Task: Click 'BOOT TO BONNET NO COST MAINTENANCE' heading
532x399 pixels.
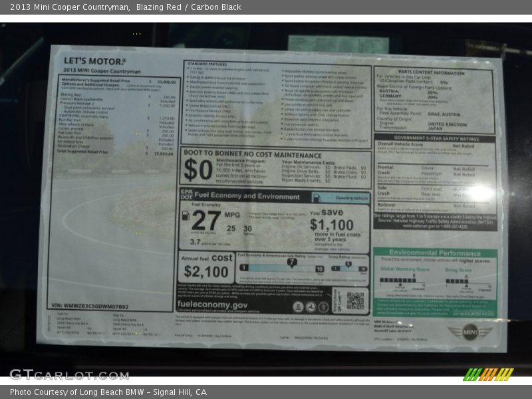Action: click(253, 154)
